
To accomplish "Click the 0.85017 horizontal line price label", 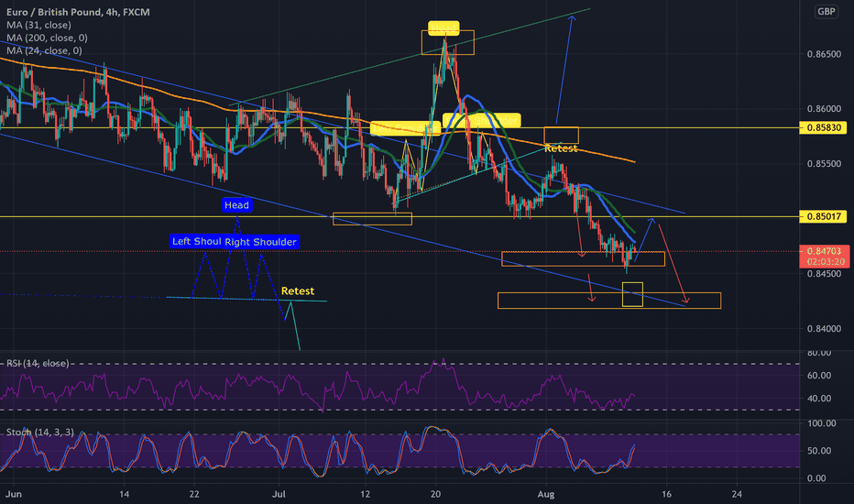I will 824,217.
